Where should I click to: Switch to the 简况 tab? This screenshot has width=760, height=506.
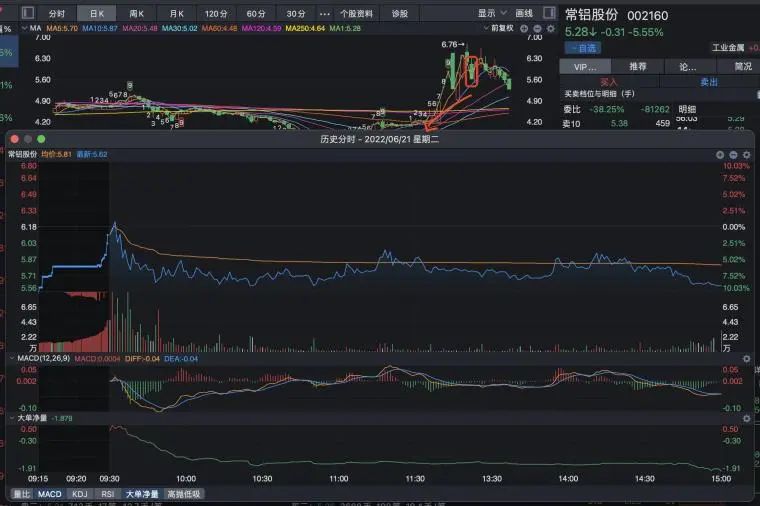tap(743, 66)
